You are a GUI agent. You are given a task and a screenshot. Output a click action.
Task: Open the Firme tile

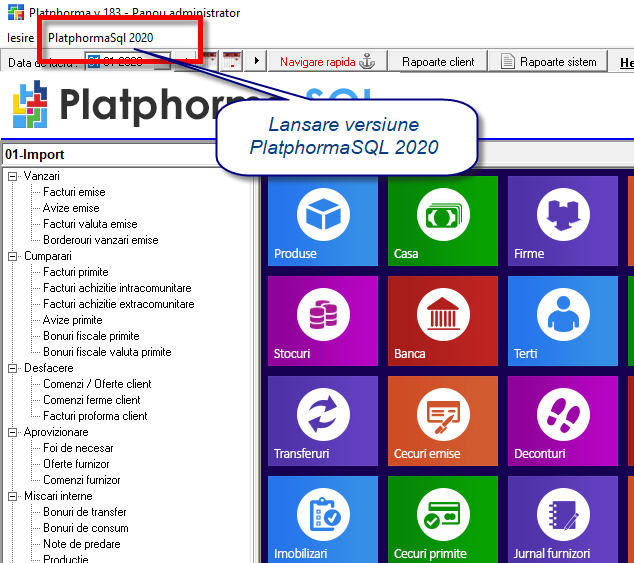[563, 221]
